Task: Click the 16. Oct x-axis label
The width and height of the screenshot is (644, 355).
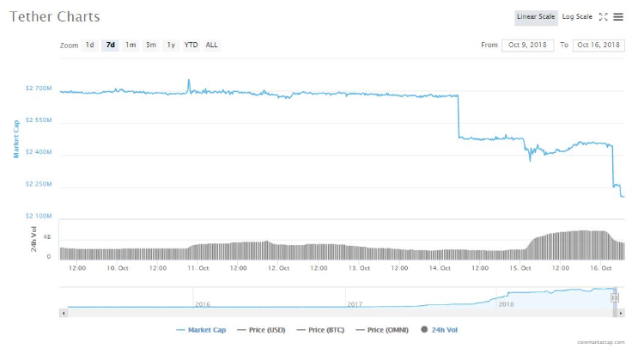Action: (601, 268)
